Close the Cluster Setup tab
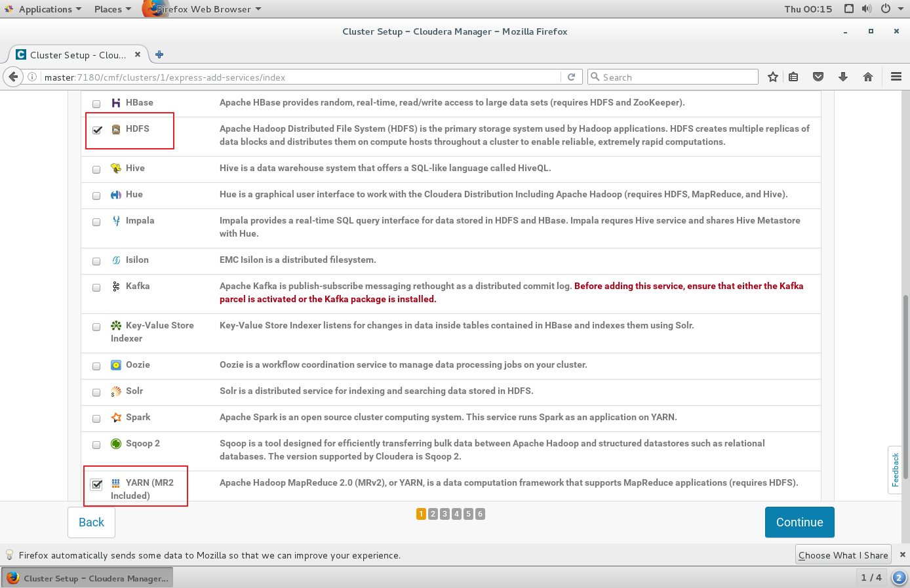 [x=138, y=54]
